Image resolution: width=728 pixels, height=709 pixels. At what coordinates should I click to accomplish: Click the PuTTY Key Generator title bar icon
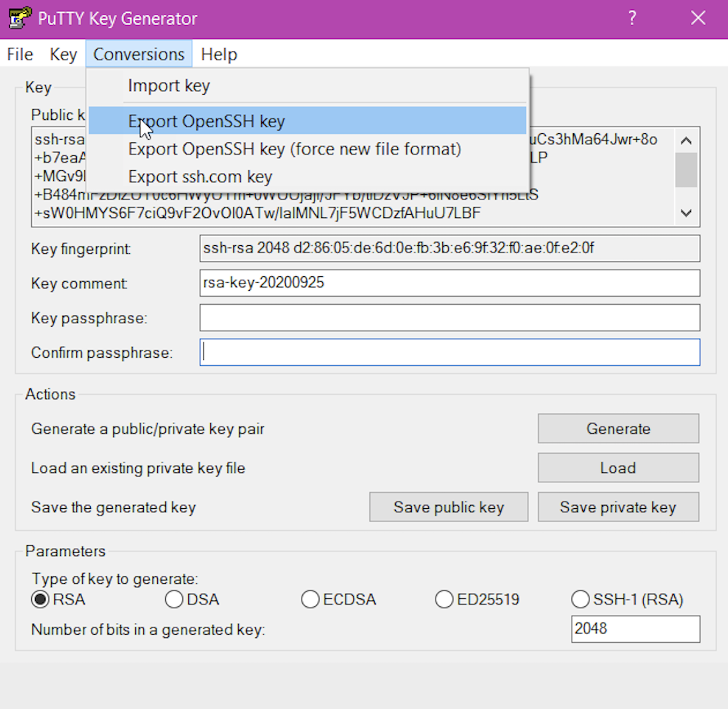point(19,19)
